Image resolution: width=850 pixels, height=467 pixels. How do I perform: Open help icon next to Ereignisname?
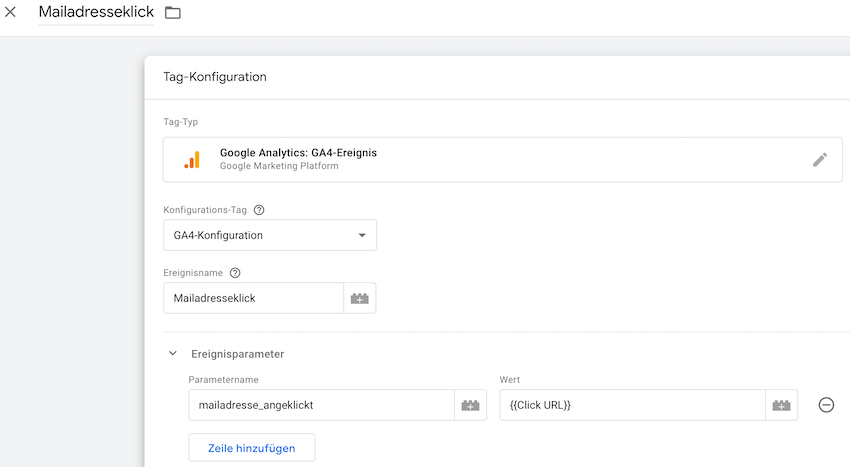coord(235,272)
